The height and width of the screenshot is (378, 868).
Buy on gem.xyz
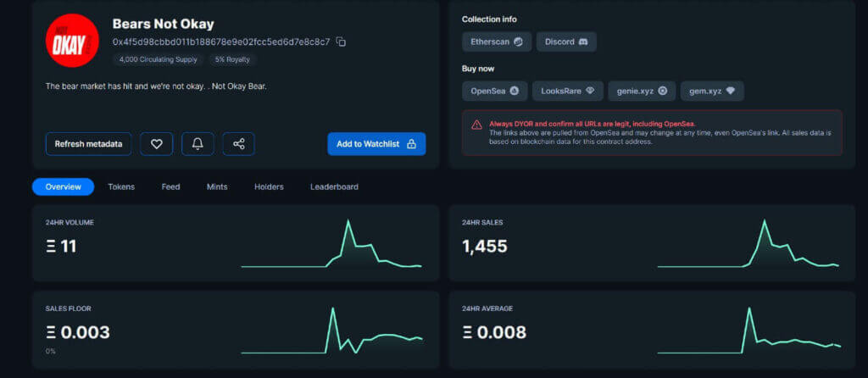712,91
